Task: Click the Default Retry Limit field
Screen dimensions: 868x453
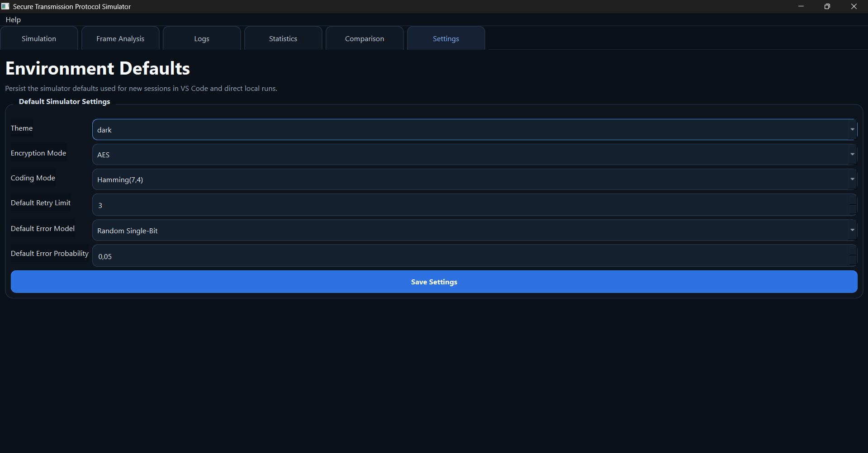Action: click(474, 205)
